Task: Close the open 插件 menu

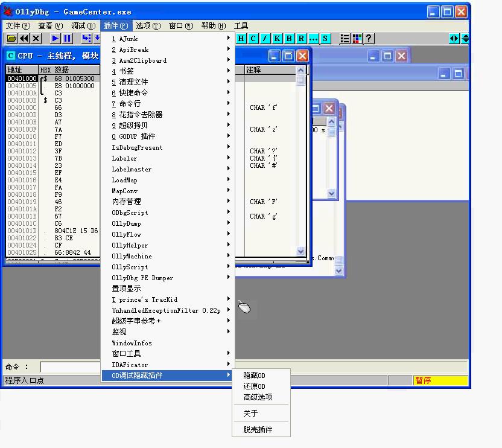Action: tap(116, 25)
